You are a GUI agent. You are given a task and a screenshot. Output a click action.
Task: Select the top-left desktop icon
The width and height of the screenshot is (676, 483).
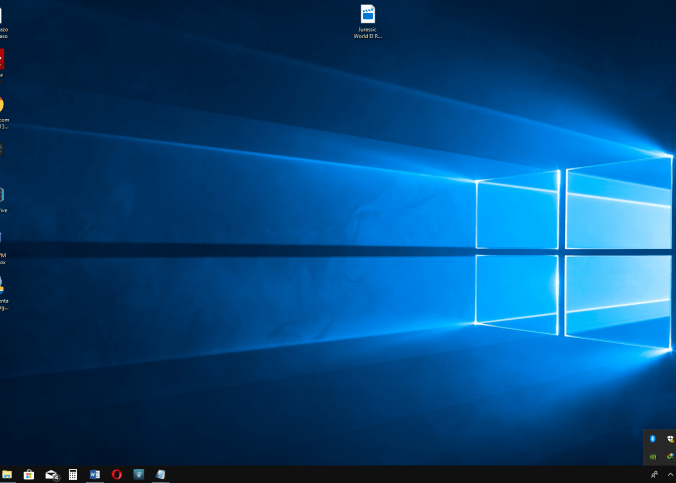[3, 16]
